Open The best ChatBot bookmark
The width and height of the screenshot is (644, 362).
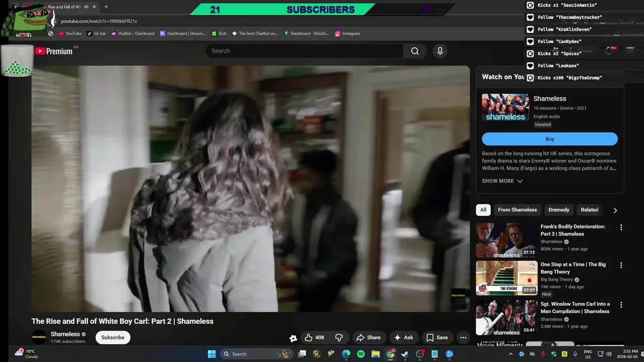pyautogui.click(x=255, y=34)
